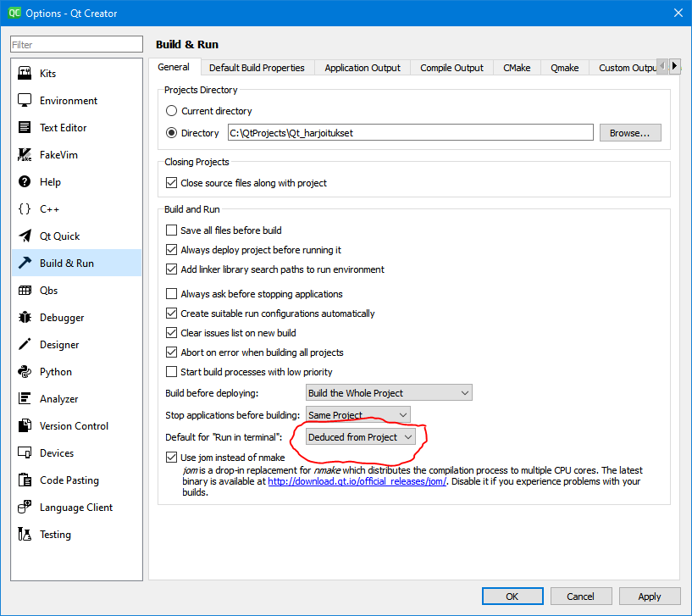
Task: Open the Analyzer category icon
Action: point(25,399)
